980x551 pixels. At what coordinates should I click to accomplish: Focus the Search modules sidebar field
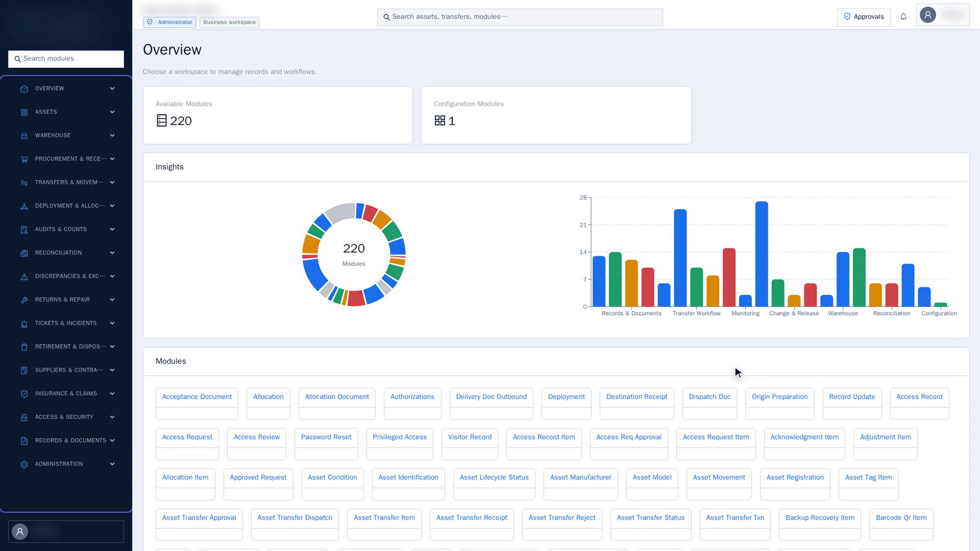coord(66,59)
